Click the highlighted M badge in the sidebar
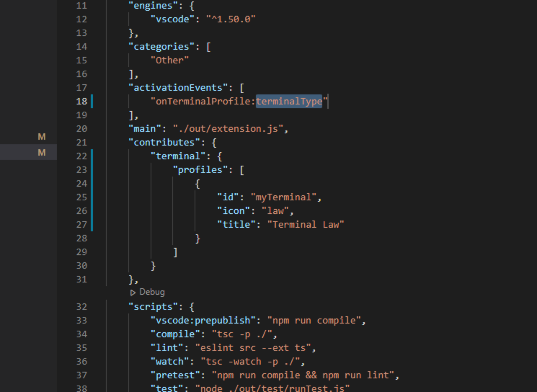The height and width of the screenshot is (392, 537). coord(41,152)
